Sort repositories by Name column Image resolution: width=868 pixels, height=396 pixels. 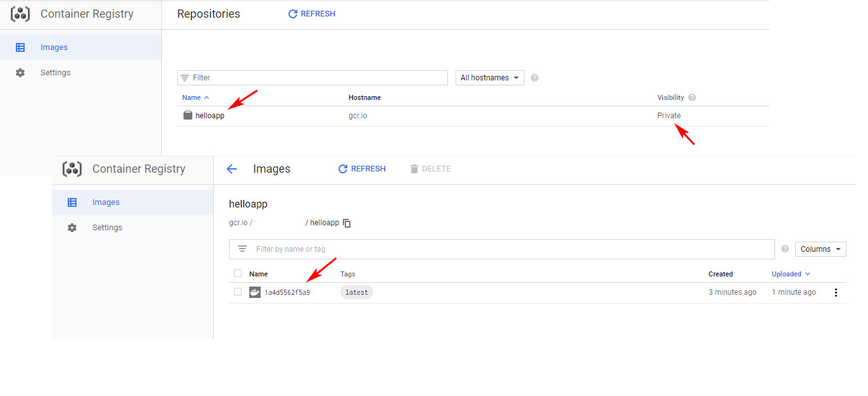195,97
